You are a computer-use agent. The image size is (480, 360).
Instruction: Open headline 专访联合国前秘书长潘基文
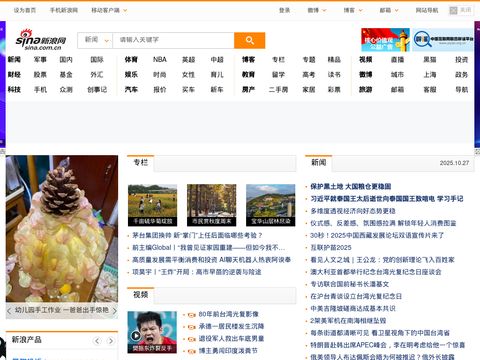point(349,284)
